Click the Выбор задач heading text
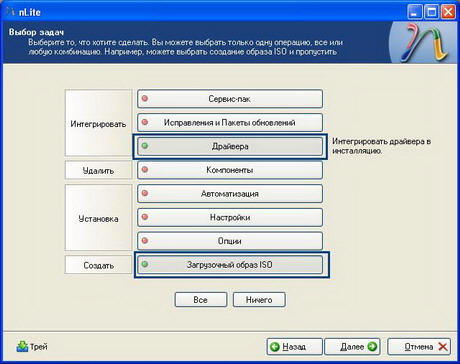This screenshot has width=460, height=364. coord(36,32)
